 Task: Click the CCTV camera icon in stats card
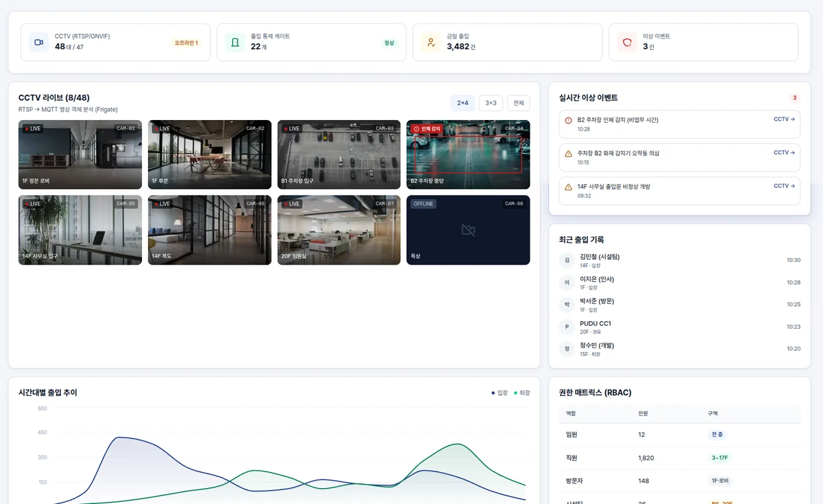38,42
